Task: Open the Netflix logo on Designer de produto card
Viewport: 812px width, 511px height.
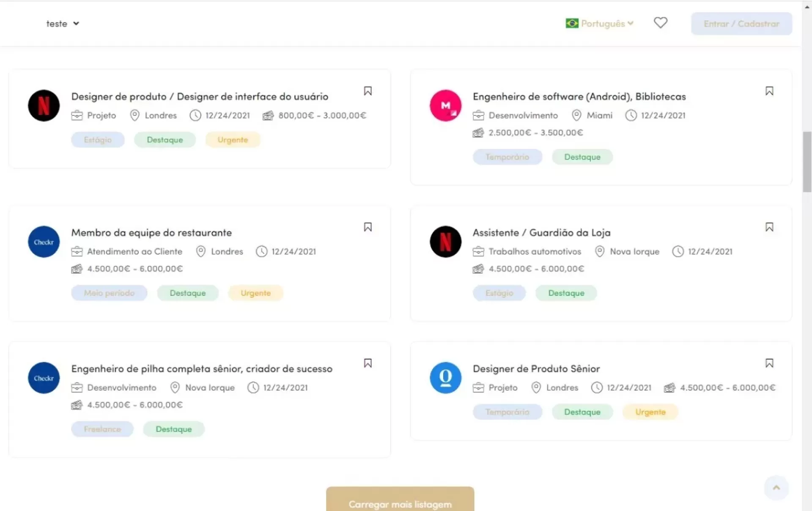Action: click(44, 106)
